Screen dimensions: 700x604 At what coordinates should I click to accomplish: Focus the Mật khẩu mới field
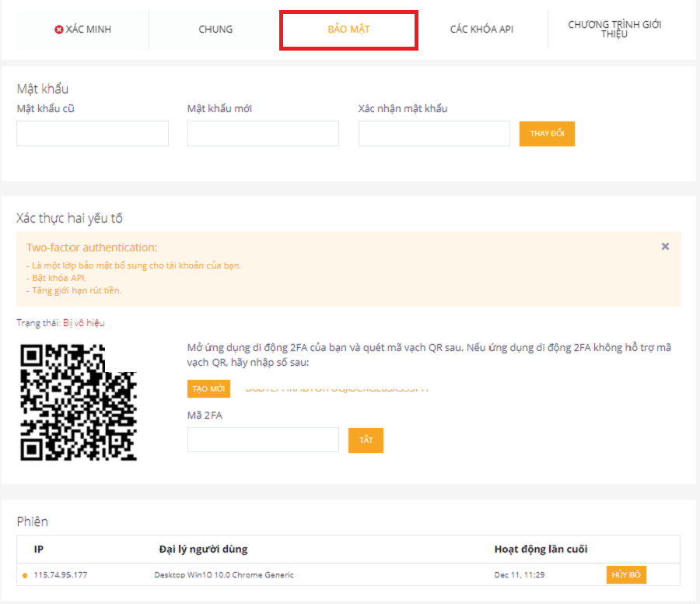coord(263,133)
